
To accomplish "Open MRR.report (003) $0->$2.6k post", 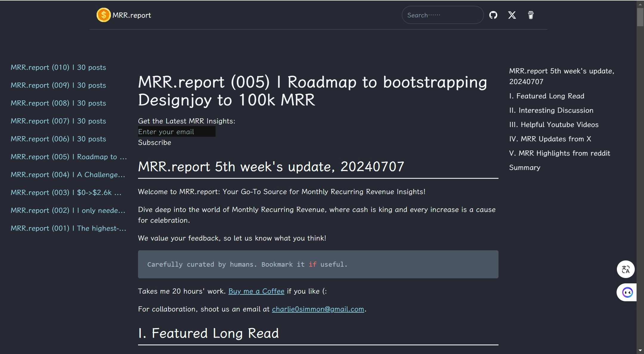I will [x=66, y=192].
